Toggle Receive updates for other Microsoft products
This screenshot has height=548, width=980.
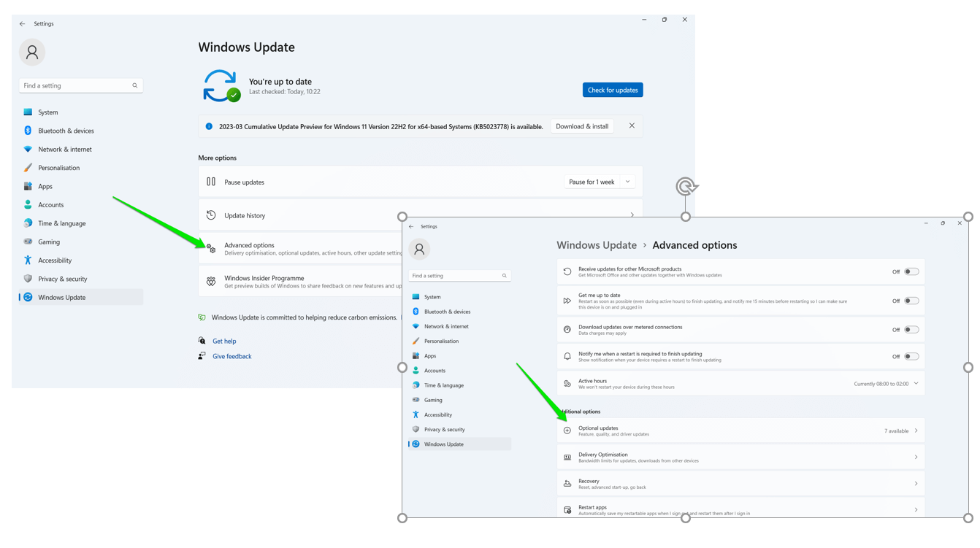pos(911,271)
